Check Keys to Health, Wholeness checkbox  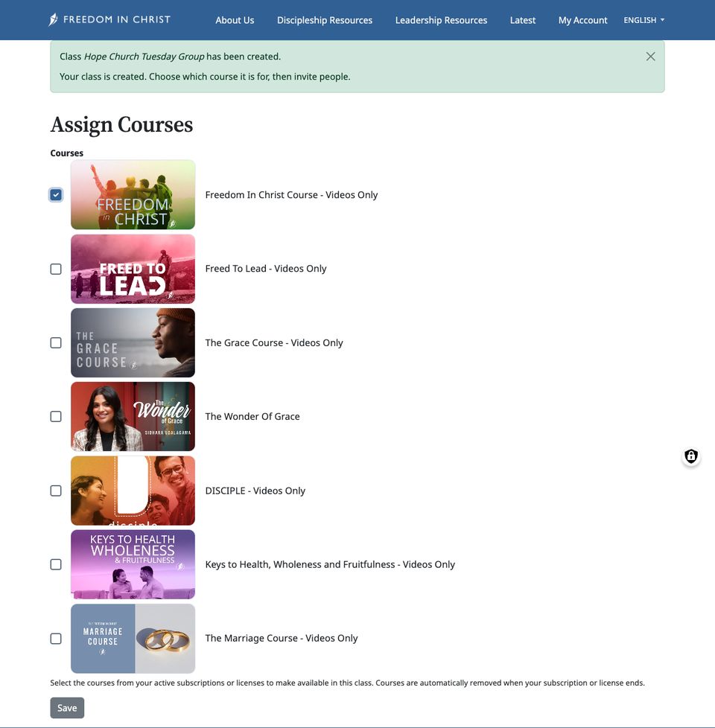(56, 564)
